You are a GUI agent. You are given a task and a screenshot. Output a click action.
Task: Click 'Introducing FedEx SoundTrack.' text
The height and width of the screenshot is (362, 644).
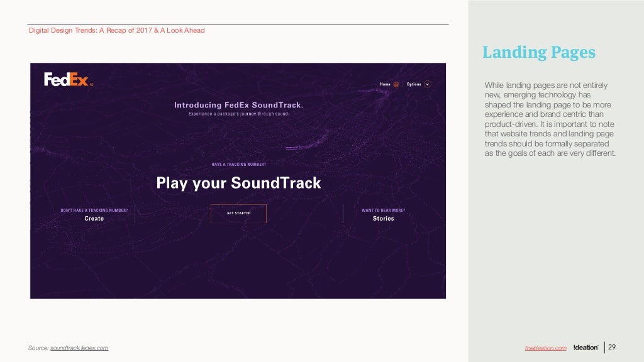click(238, 105)
